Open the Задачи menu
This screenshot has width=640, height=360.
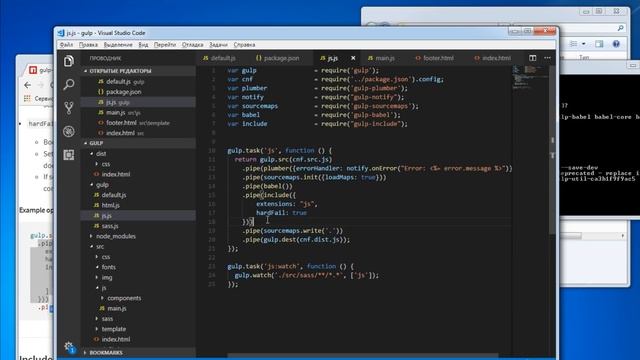coord(218,44)
